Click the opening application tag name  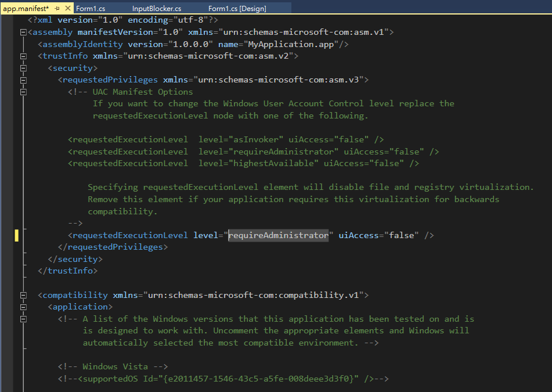click(80, 307)
